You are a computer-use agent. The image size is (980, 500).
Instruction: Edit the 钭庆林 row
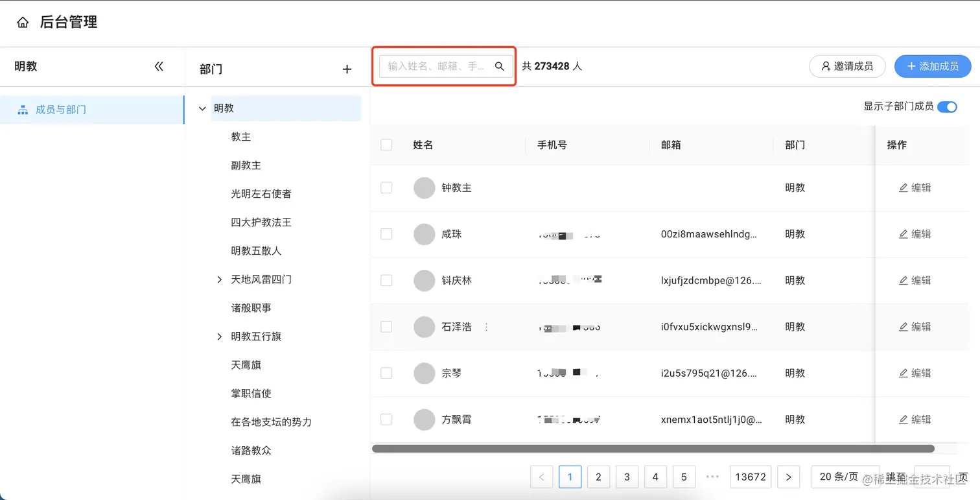[x=915, y=280]
